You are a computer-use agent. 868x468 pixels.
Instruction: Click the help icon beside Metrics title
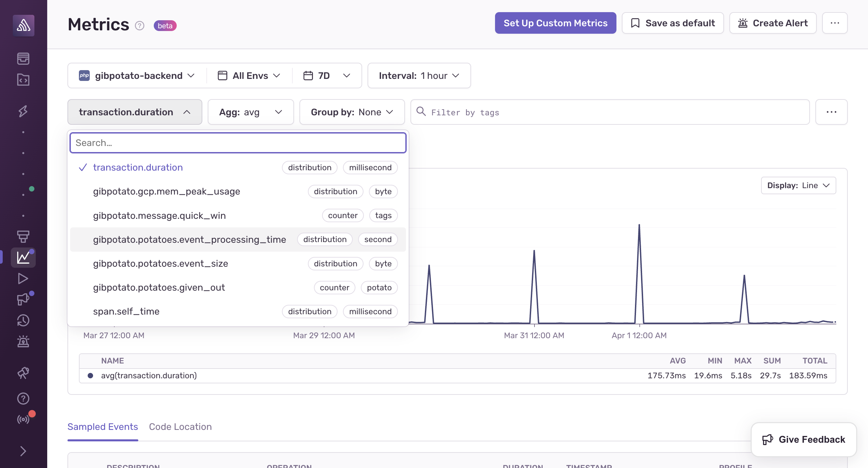[x=140, y=26]
